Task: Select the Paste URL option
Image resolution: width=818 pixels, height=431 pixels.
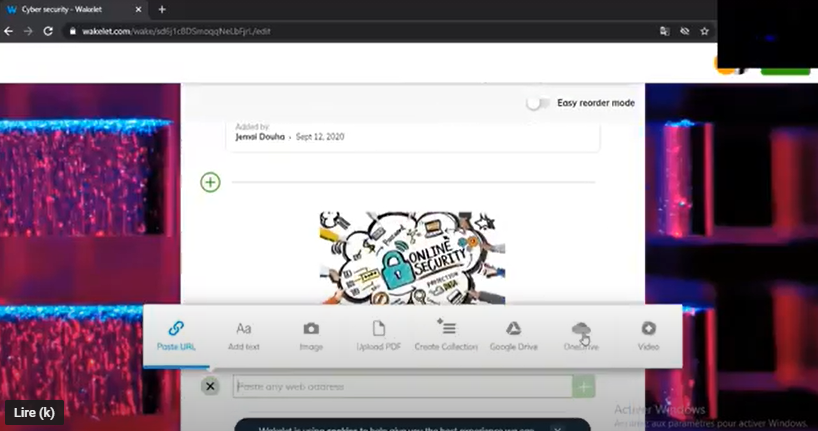Action: (176, 336)
